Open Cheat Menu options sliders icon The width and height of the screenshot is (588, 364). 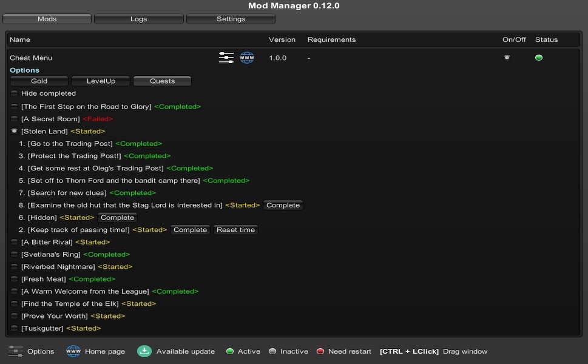click(x=226, y=58)
